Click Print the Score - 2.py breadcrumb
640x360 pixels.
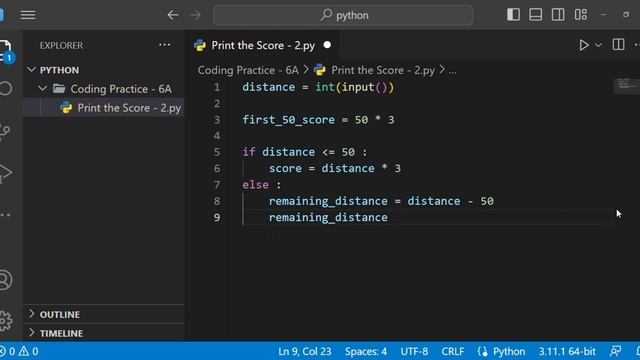(x=383, y=70)
